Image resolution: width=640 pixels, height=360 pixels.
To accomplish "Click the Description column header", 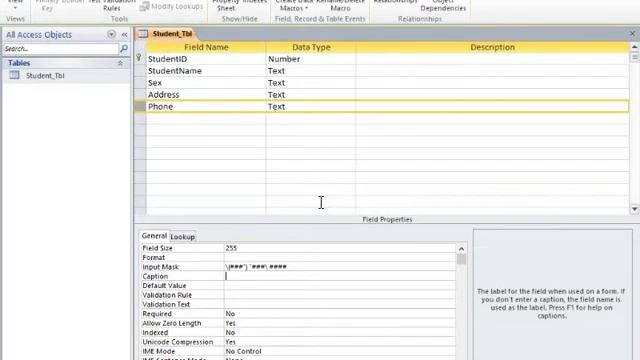I will pos(492,47).
